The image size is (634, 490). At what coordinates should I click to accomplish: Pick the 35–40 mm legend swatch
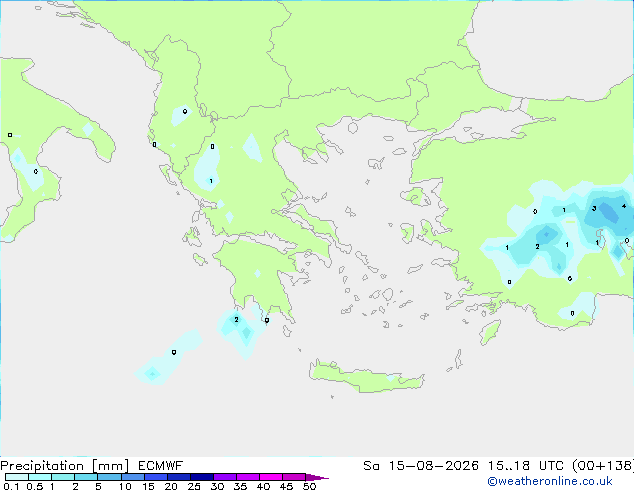coord(248,477)
